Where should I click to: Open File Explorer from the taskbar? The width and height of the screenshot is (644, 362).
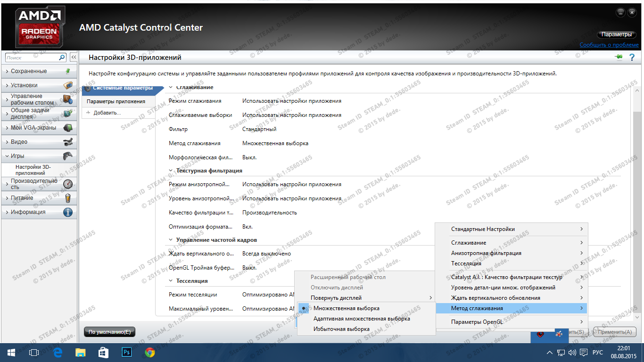(81, 353)
